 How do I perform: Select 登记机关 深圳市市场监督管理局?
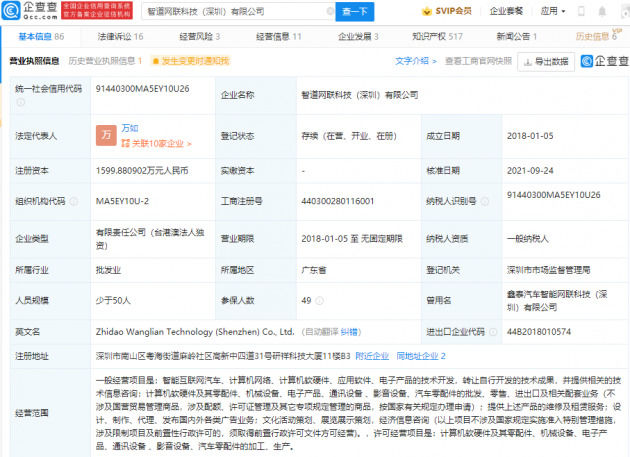click(548, 270)
